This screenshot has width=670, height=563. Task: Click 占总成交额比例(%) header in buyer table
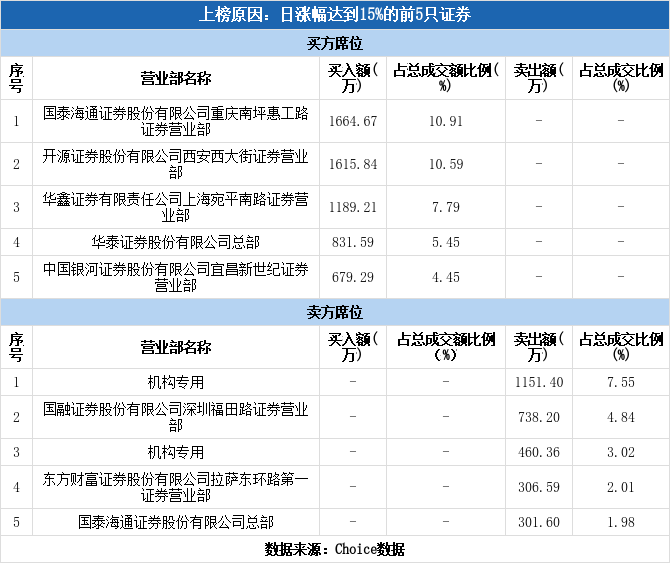(x=446, y=78)
